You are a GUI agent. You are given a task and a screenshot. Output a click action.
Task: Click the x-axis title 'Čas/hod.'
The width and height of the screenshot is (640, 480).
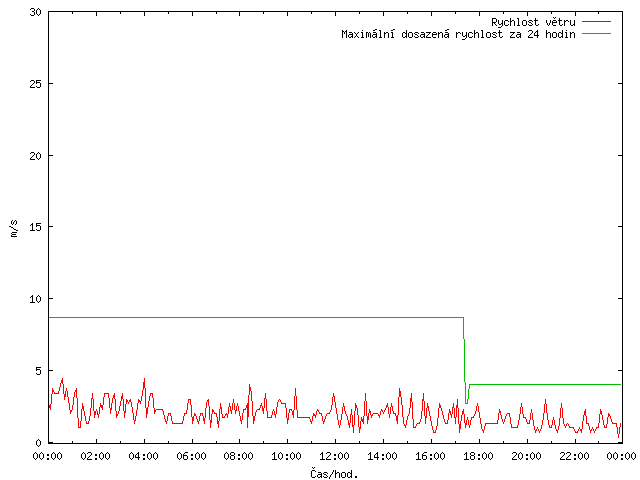[334, 473]
